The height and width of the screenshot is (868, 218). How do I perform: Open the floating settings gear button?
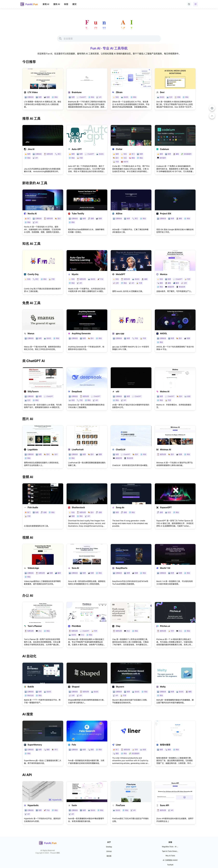tap(212, 108)
